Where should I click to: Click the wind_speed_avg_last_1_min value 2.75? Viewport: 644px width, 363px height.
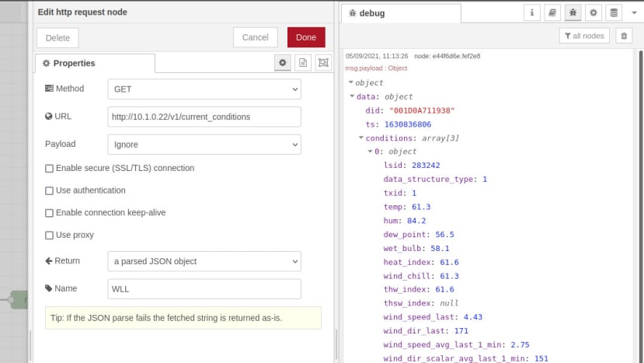click(520, 345)
